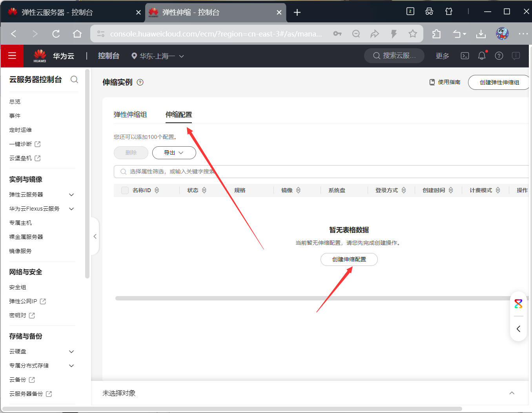Go back to previous page
The height and width of the screenshot is (413, 532).
pos(14,34)
